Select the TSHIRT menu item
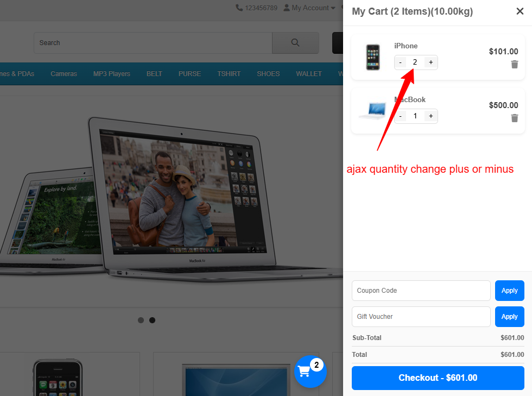532x396 pixels. tap(229, 74)
